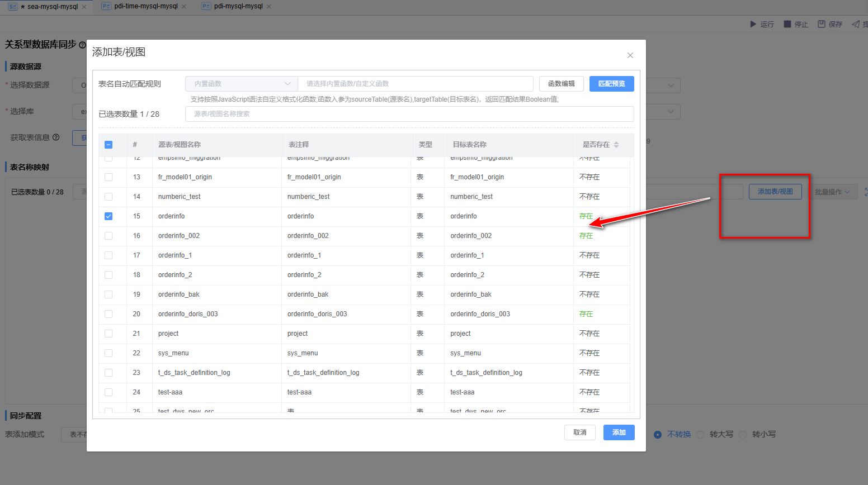The height and width of the screenshot is (485, 868).
Task: Expand the 批量操作 dropdown
Action: point(832,192)
